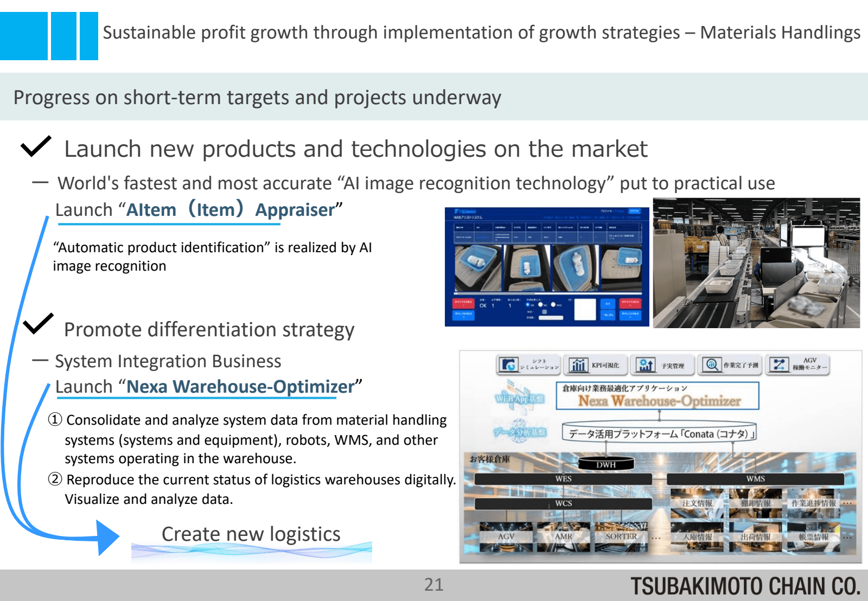Click "Promote differentiation strategy" heading
Screen dimensions: 868x601
coord(209,330)
